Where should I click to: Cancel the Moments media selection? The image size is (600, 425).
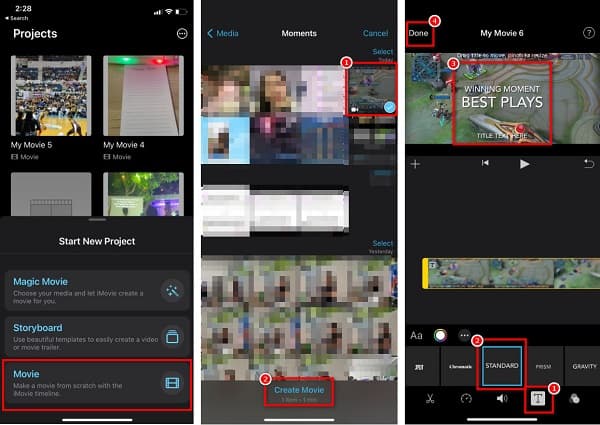(x=375, y=33)
